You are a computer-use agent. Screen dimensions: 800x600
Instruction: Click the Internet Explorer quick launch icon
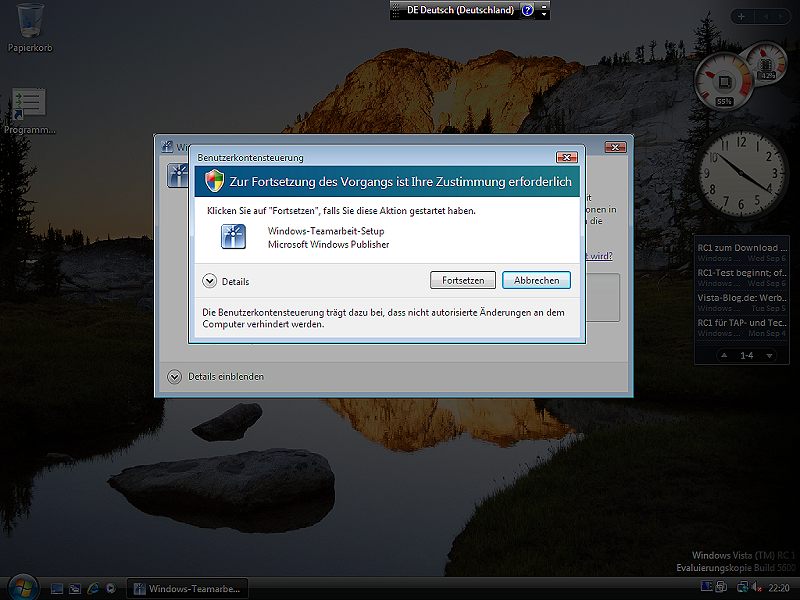pos(93,589)
